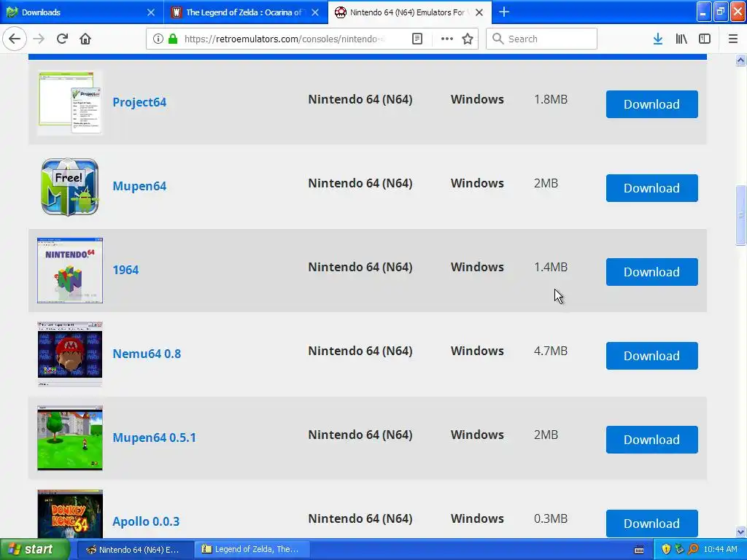The image size is (747, 560).
Task: Click the orange magnifier tray icon
Action: (693, 549)
